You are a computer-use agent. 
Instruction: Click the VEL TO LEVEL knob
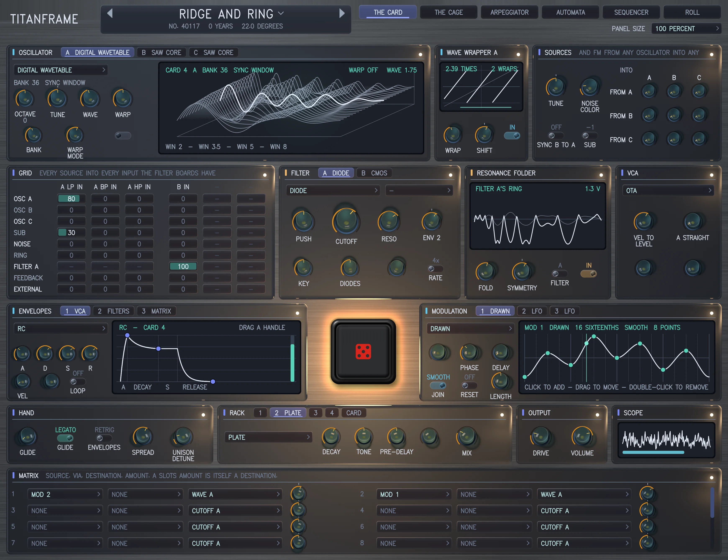[643, 221]
